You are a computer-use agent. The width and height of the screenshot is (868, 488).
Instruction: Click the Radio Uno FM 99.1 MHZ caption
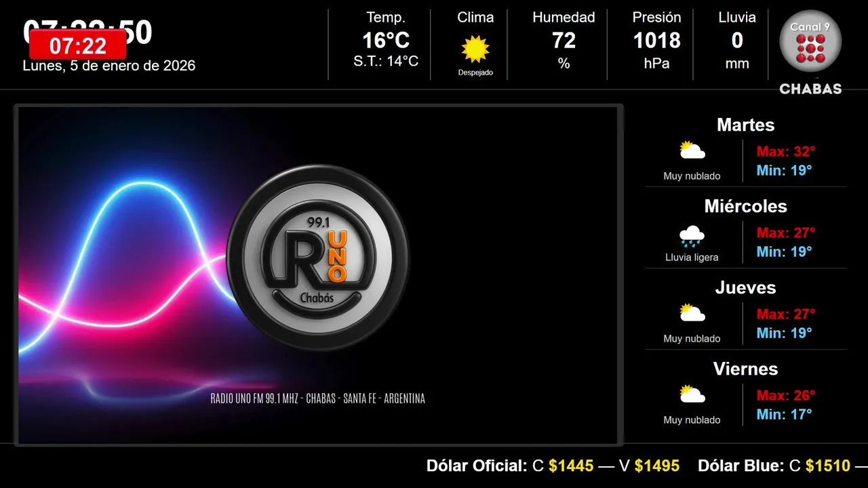tap(317, 399)
